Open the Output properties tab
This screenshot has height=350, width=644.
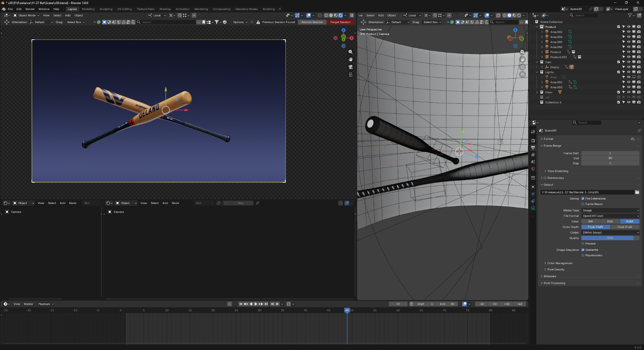(x=533, y=148)
